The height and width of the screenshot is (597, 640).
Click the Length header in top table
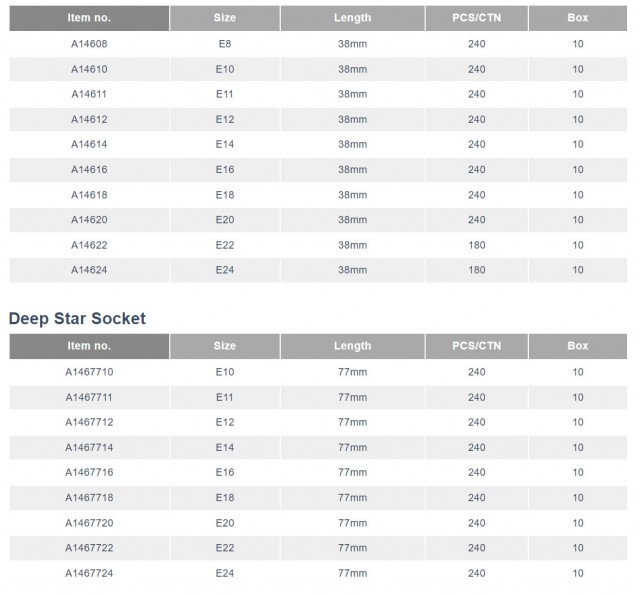352,18
